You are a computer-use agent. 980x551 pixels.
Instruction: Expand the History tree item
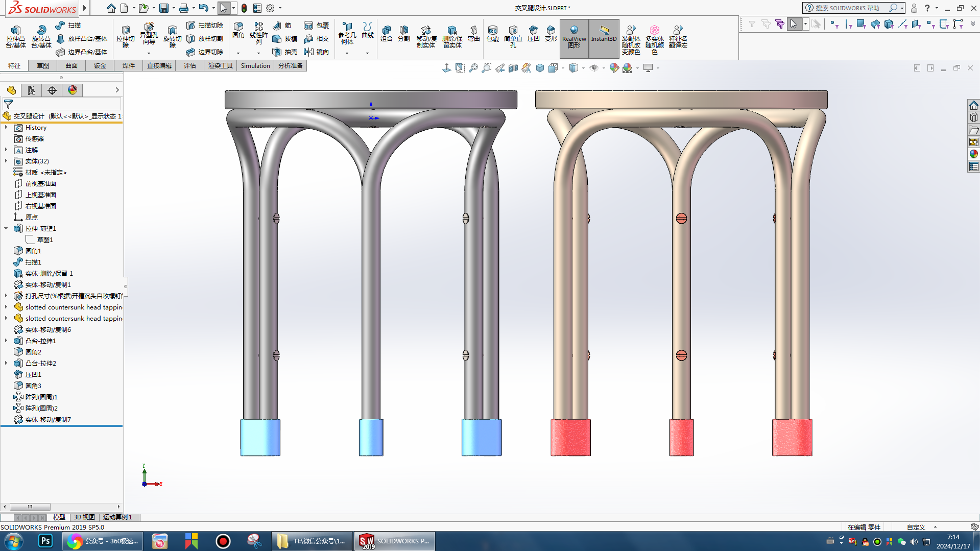tap(6, 128)
